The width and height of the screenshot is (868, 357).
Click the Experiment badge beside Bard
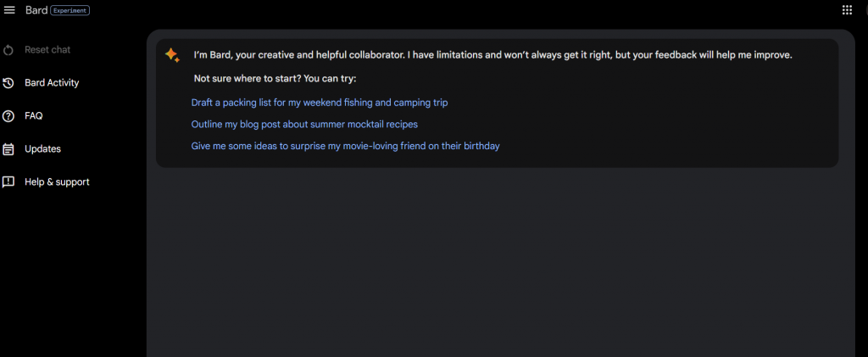pyautogui.click(x=70, y=10)
